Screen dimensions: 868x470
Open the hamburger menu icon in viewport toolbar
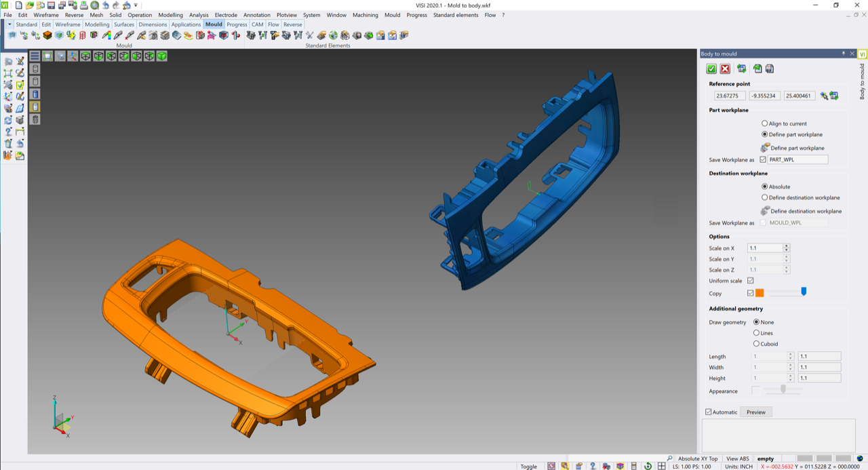tap(35, 56)
